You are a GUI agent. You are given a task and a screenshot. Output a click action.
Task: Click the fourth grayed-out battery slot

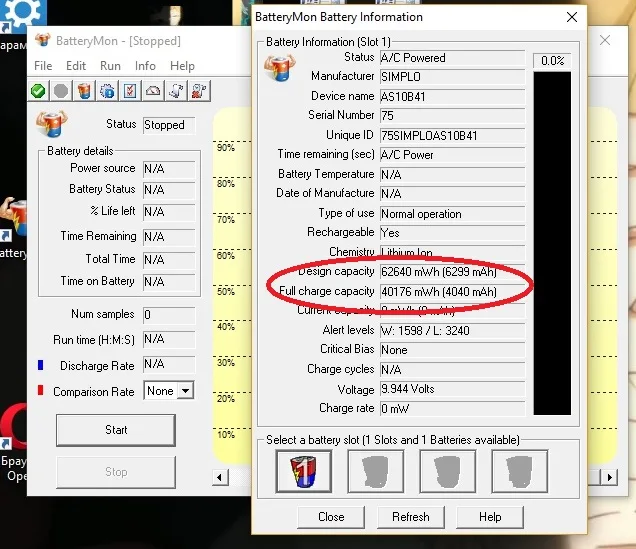[520, 471]
